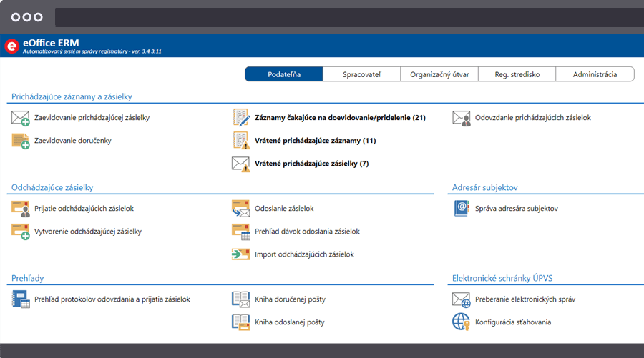Open Zaevidovanie doručenky link
The image size is (644, 358).
coord(73,141)
